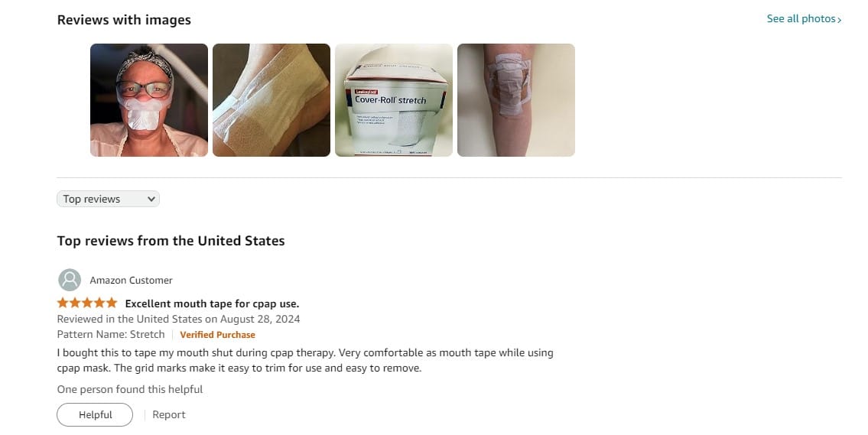
Task: Click the five-star rating icons
Action: [87, 303]
